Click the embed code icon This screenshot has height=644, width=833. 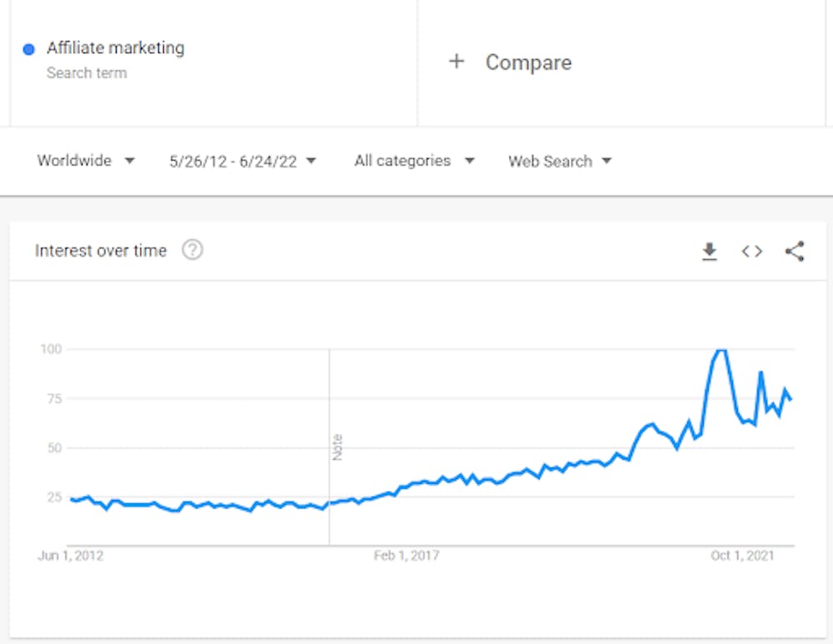(751, 251)
